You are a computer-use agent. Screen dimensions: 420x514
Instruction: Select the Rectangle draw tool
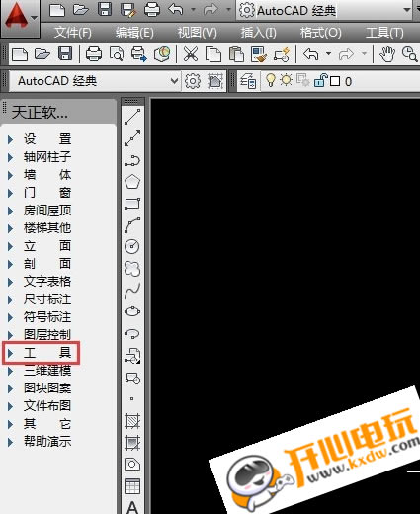click(x=132, y=204)
